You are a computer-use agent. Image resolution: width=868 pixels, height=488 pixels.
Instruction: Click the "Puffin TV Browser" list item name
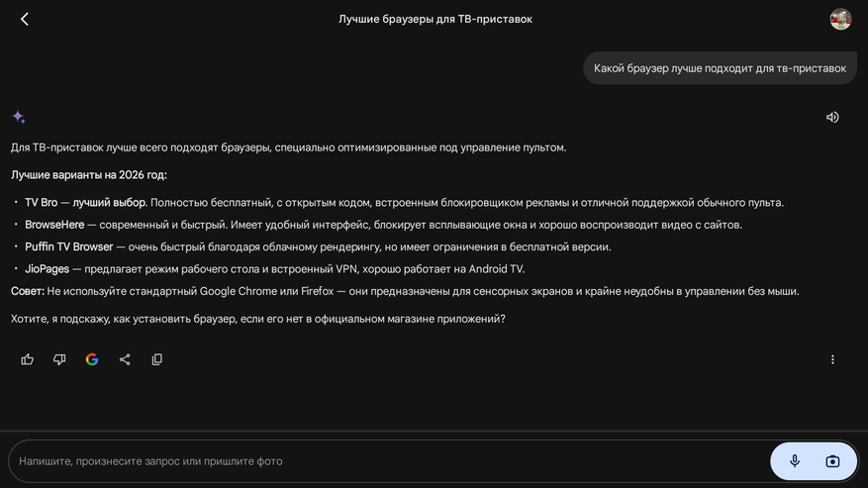(x=69, y=246)
